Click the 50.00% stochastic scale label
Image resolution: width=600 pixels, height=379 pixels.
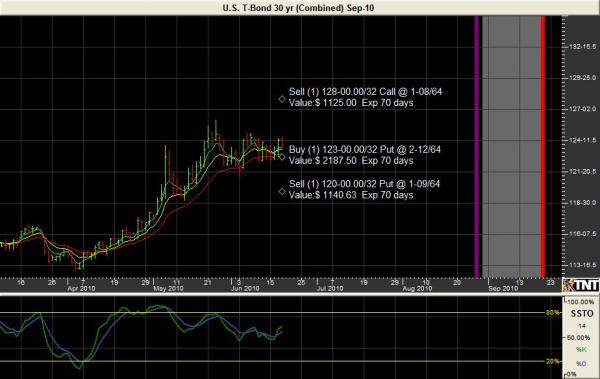[578, 338]
